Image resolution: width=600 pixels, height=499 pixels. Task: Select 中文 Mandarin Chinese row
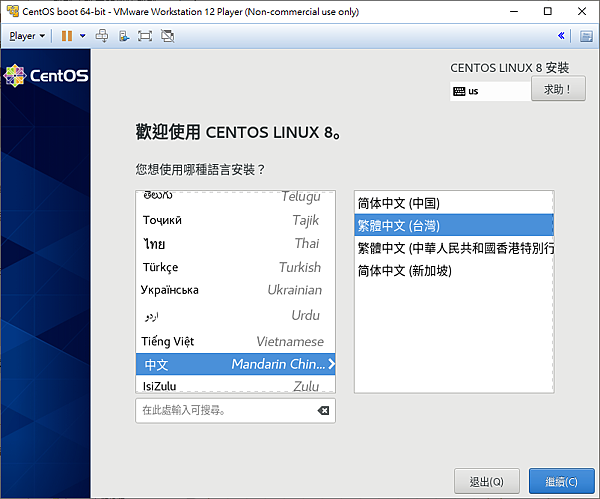coord(235,364)
